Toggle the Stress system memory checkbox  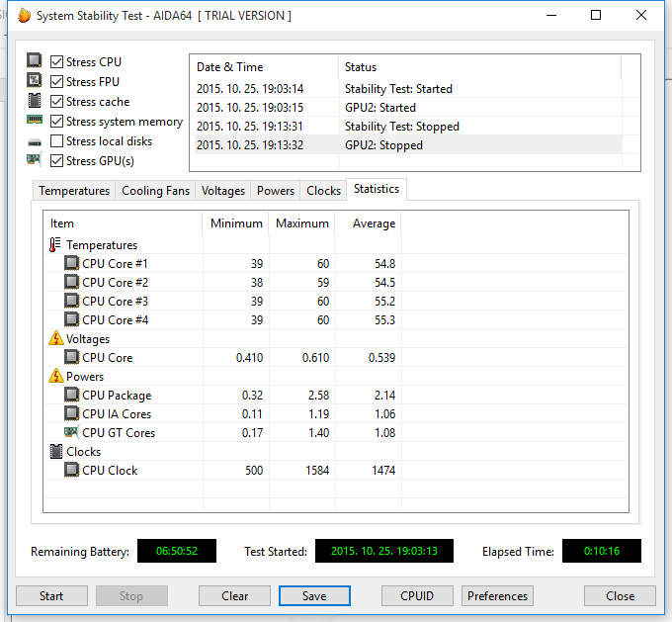(x=56, y=122)
